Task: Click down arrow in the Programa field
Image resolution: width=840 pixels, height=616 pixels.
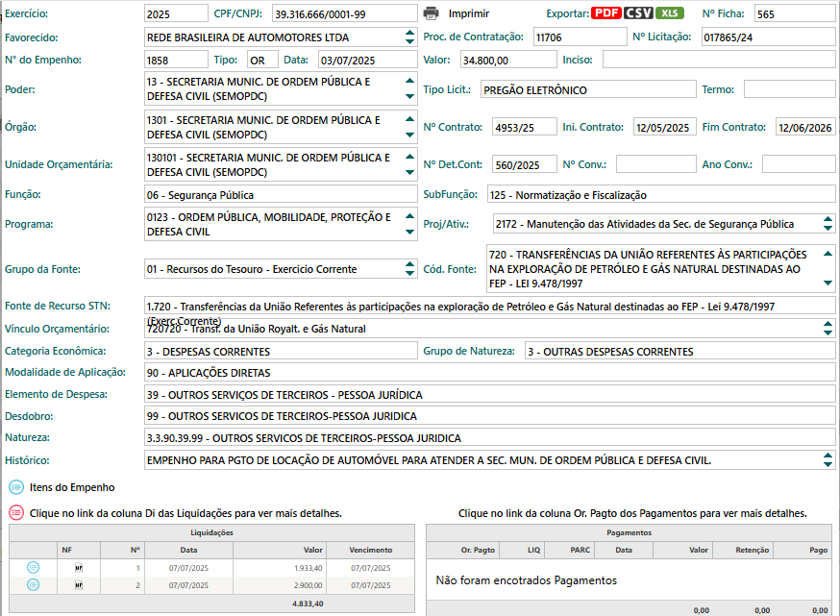Action: pos(409,232)
